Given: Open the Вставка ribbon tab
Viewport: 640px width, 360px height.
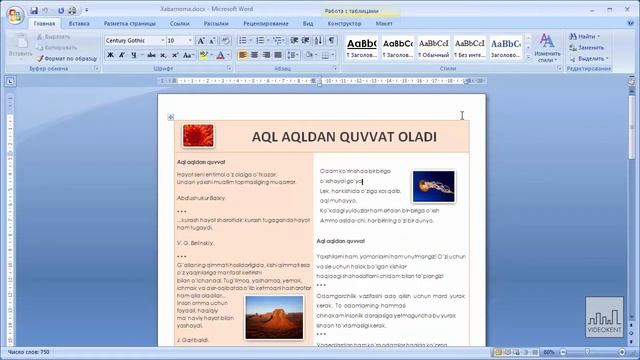Looking at the screenshot, I should [x=79, y=24].
